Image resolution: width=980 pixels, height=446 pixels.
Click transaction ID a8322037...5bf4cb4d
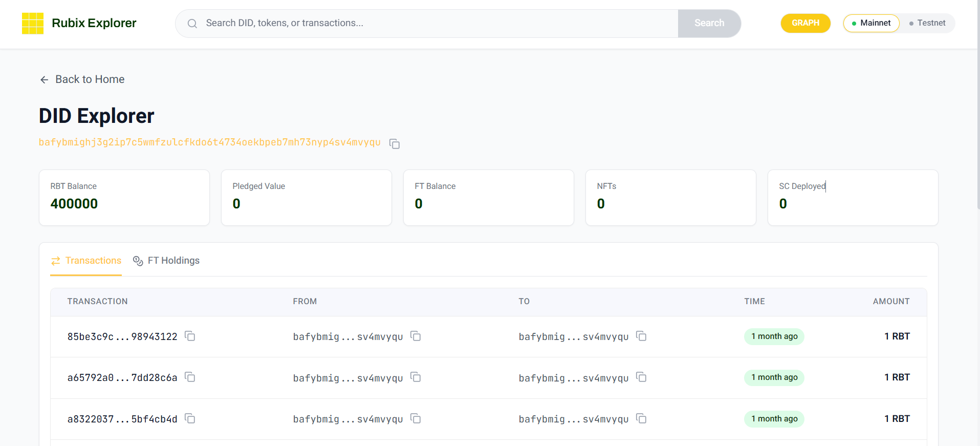[x=122, y=419]
